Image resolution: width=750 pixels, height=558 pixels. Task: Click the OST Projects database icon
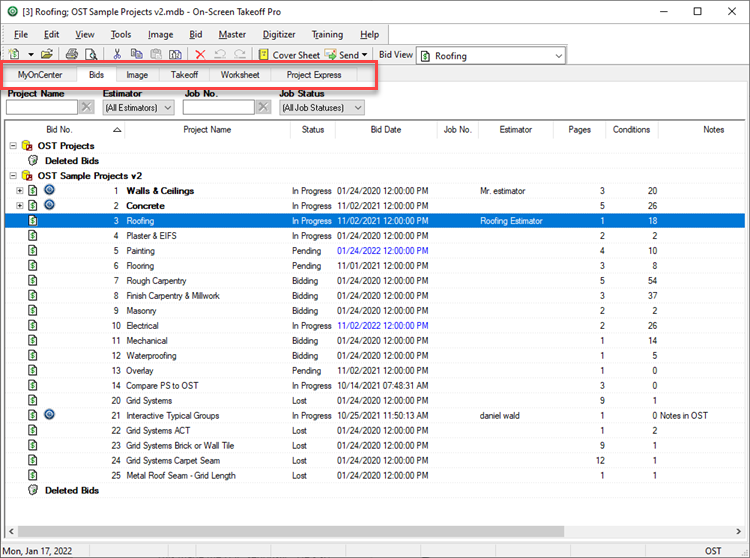tap(27, 146)
